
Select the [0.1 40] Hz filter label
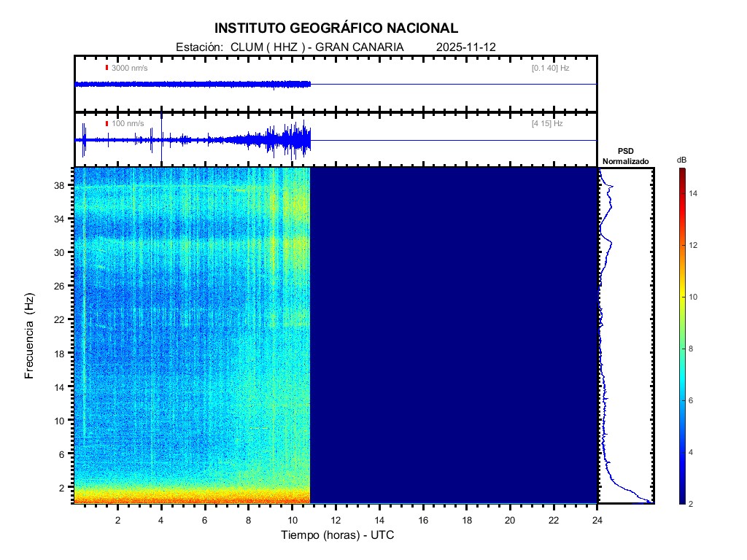(x=550, y=68)
